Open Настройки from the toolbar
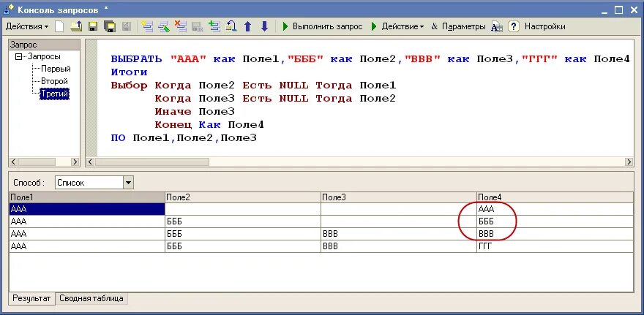 545,26
